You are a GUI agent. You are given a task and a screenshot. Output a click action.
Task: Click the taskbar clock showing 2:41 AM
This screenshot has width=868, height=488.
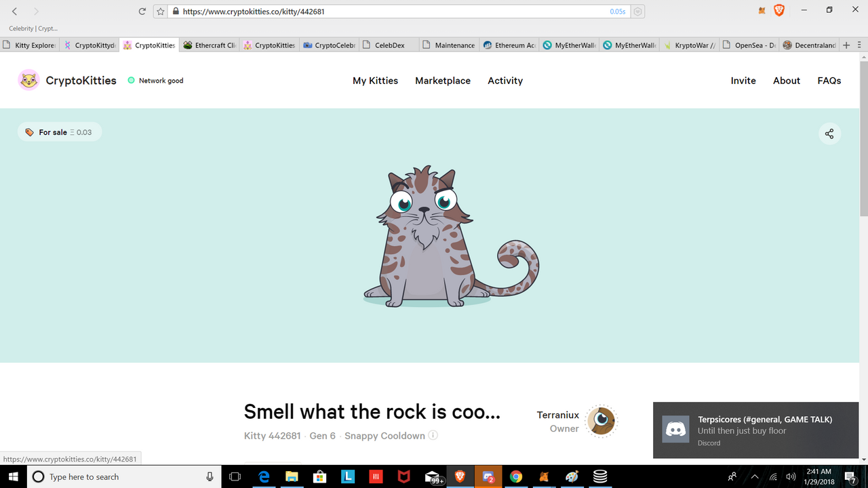tap(818, 476)
